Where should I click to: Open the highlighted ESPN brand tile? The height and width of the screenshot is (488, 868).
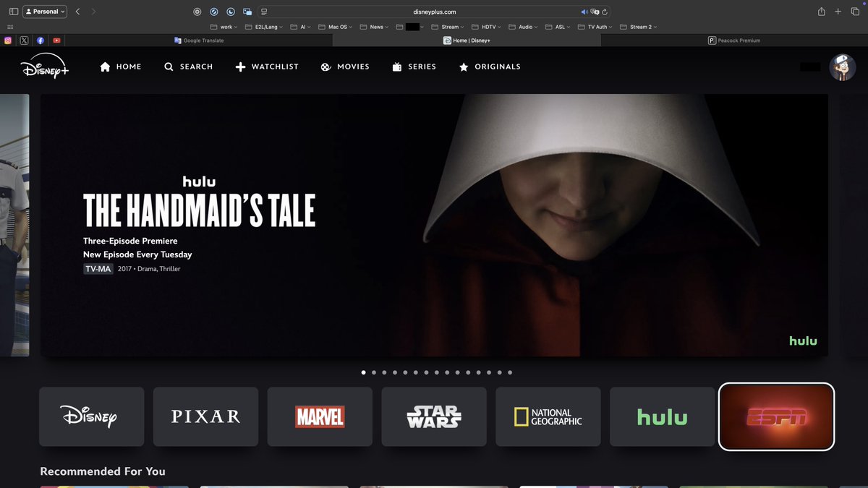776,416
